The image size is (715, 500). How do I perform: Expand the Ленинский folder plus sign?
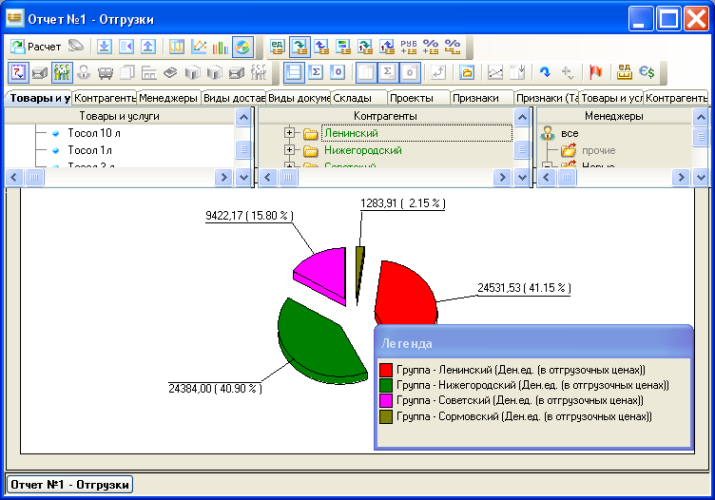pyautogui.click(x=289, y=133)
